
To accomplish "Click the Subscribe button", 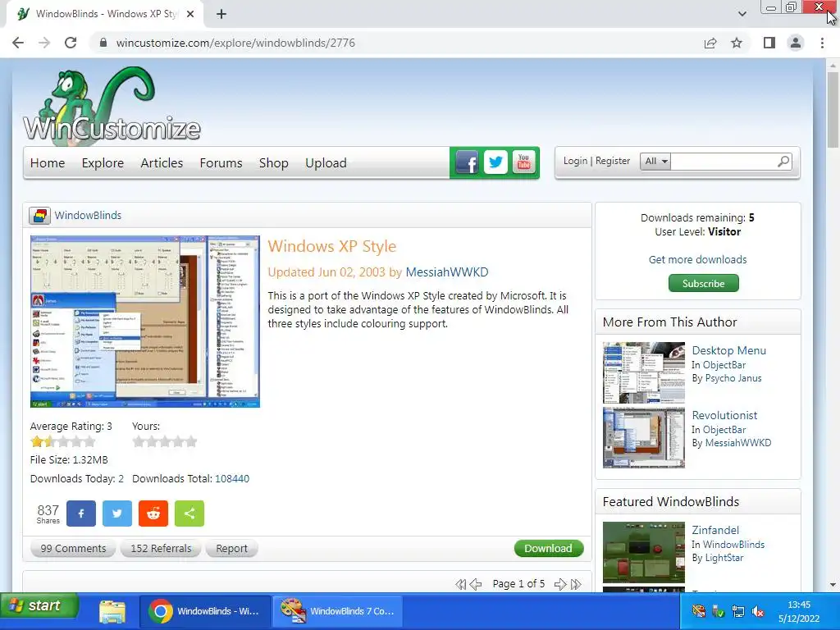I will pos(703,283).
